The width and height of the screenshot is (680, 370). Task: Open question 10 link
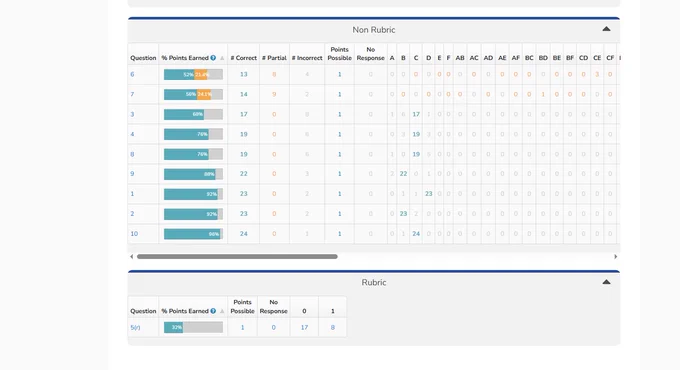point(134,234)
